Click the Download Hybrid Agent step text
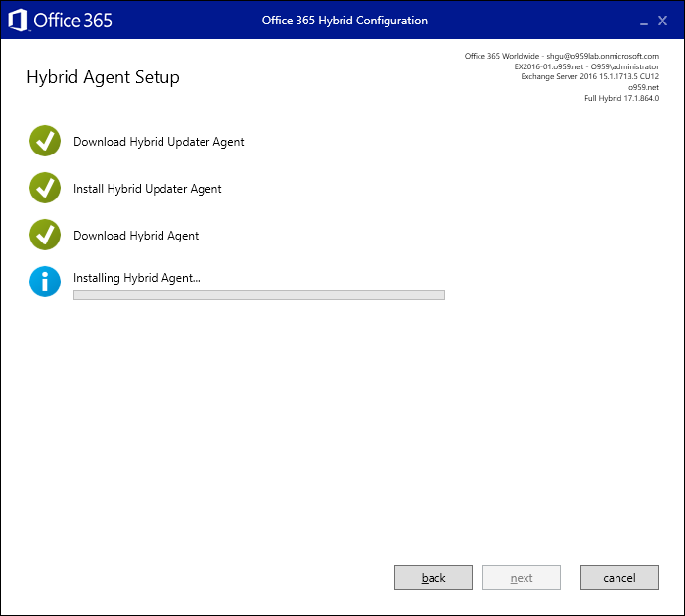 136,236
